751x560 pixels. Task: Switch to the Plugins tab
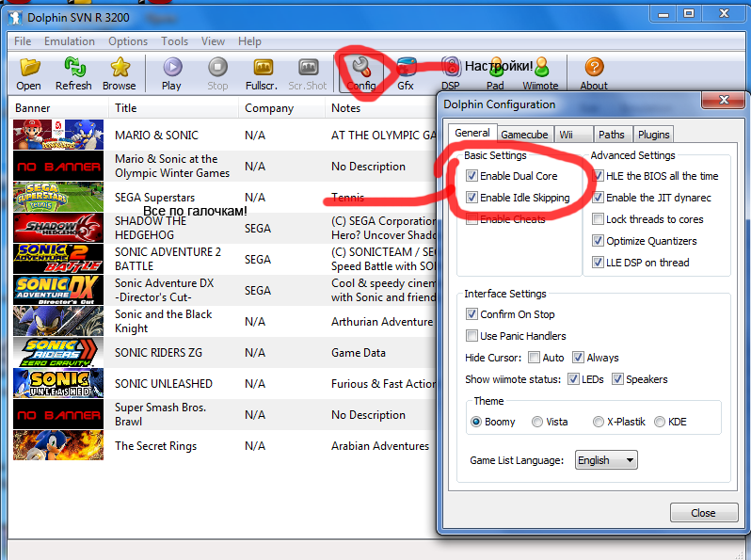point(653,135)
